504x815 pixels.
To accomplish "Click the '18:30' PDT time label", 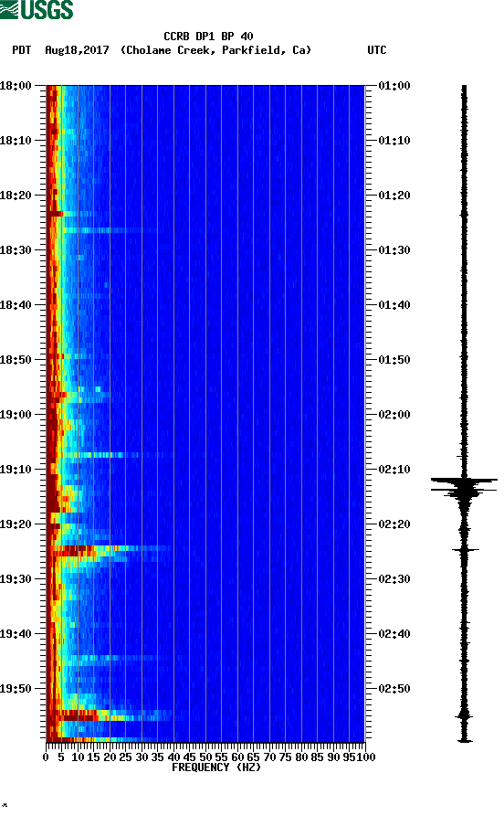I will [16, 250].
